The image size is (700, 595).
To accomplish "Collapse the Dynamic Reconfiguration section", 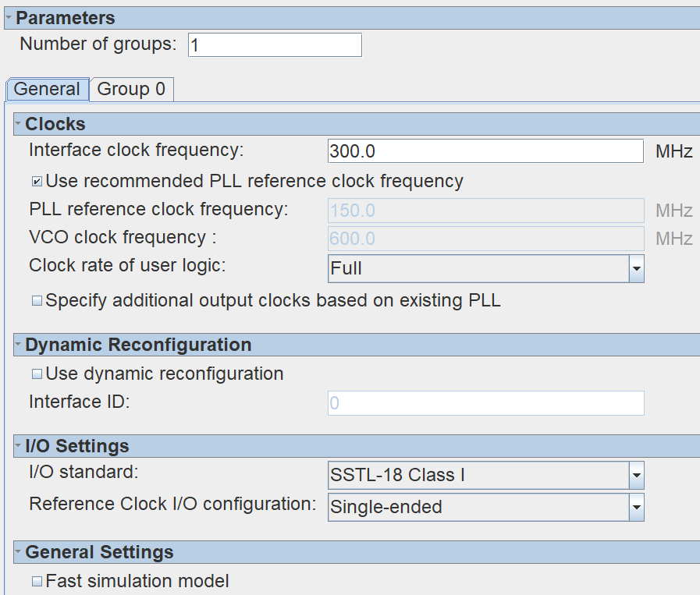I will pos(18,345).
